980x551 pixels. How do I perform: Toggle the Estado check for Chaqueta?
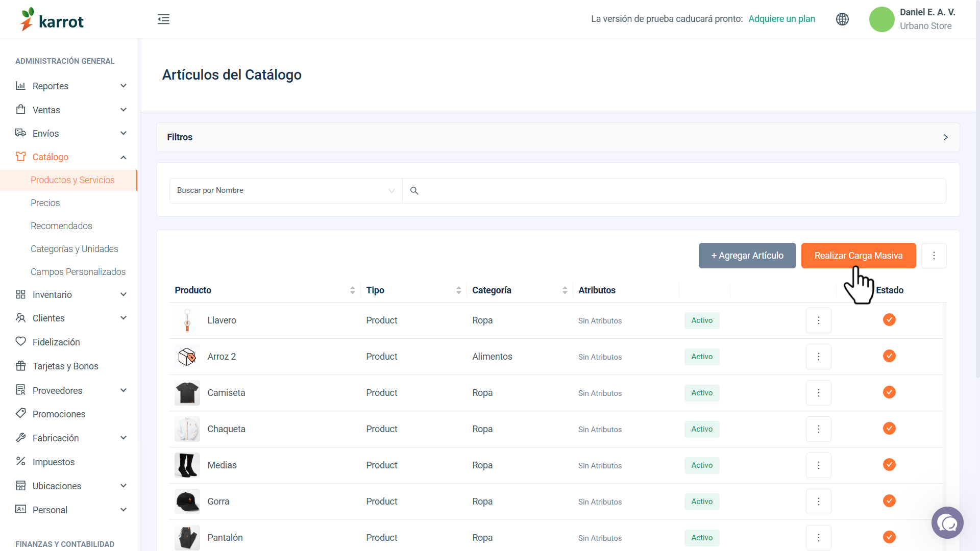pos(889,429)
